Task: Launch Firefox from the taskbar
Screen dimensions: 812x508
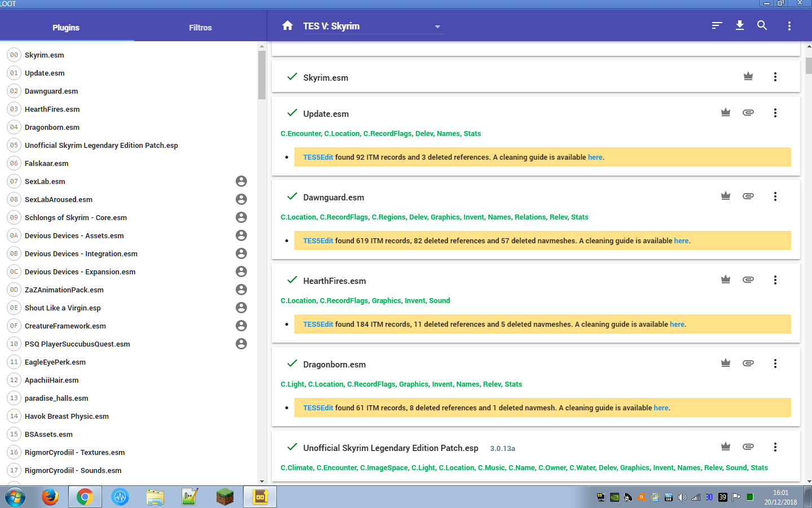Action: tap(50, 497)
